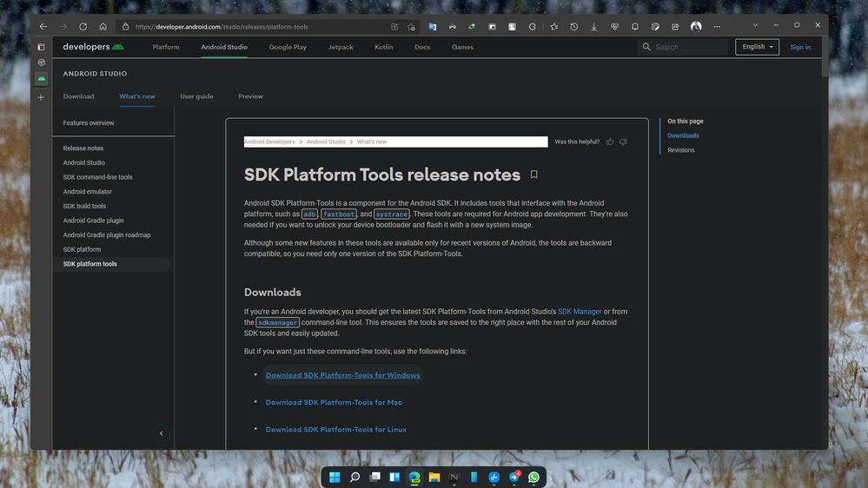868x488 pixels.
Task: Open the apps grid icon in address bar
Action: (x=394, y=27)
